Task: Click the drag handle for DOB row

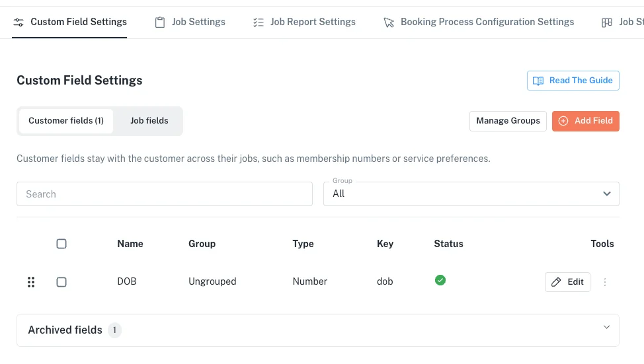Action: tap(31, 282)
